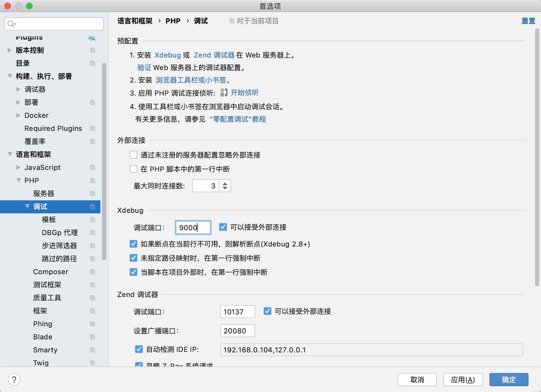Uncheck Xdebug 可以接受外部连接 checkbox

[223, 227]
